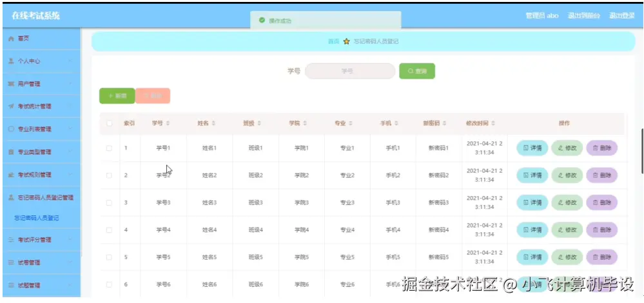The width and height of the screenshot is (644, 303).
Task: Click the user icon beside 忘记密码人员登记管理
Action: click(x=11, y=197)
